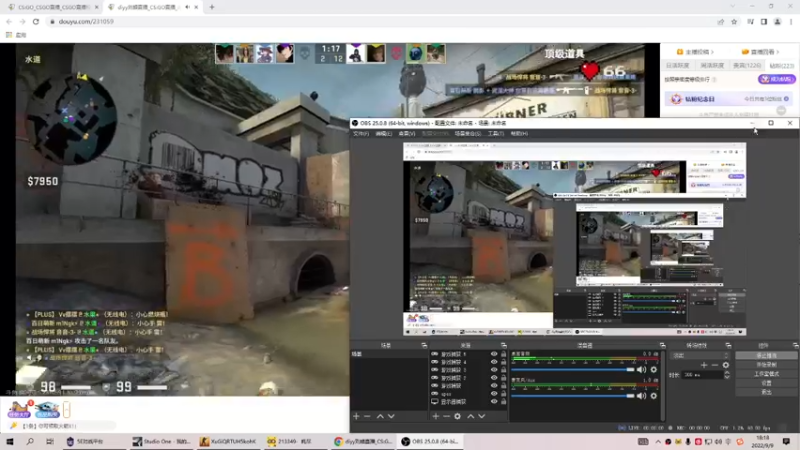The height and width of the screenshot is (450, 800).
Task: Open a new Chrome tab with plus icon
Action: coord(212,7)
